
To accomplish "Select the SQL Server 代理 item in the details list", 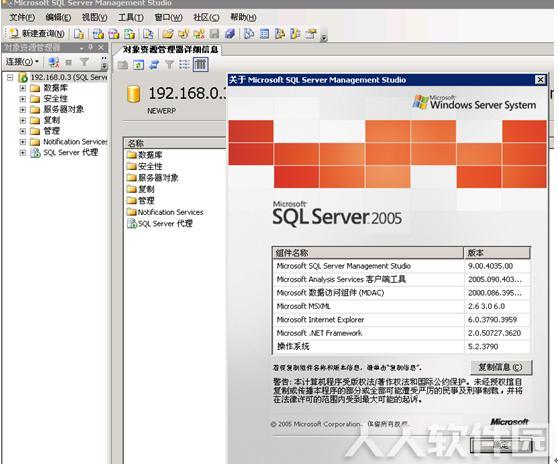I will click(x=160, y=223).
